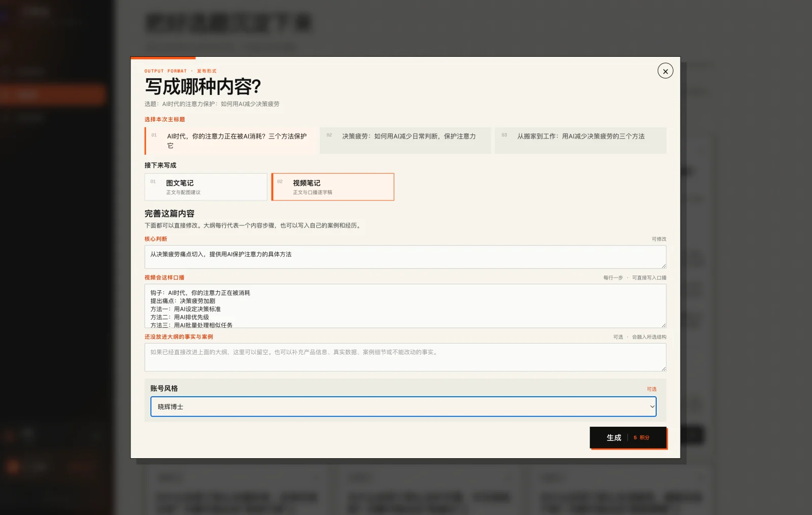
Task: Choose 视频笔记 content format
Action: [333, 187]
